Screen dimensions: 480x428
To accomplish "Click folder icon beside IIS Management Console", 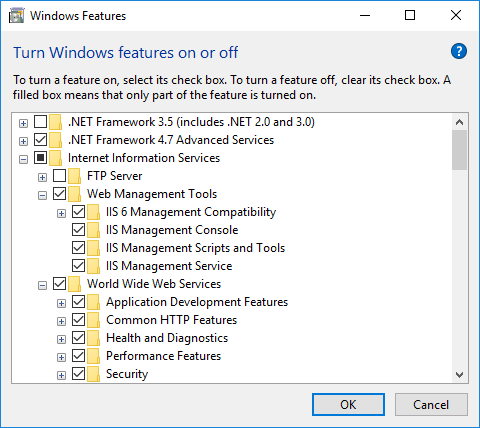I will (93, 230).
